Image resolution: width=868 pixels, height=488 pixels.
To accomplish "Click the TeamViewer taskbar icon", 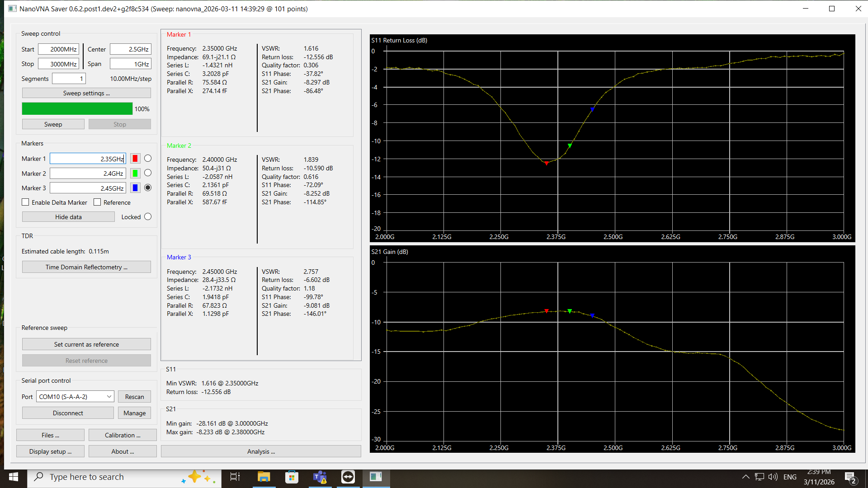I will 348,477.
